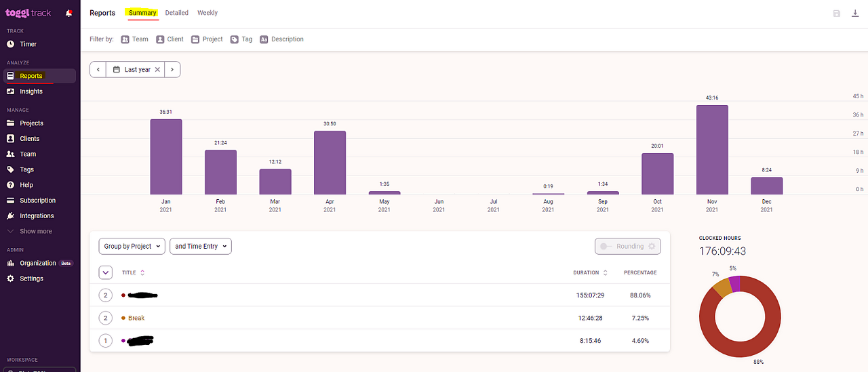
Task: Click the orange 7% donut segment
Action: click(x=722, y=287)
